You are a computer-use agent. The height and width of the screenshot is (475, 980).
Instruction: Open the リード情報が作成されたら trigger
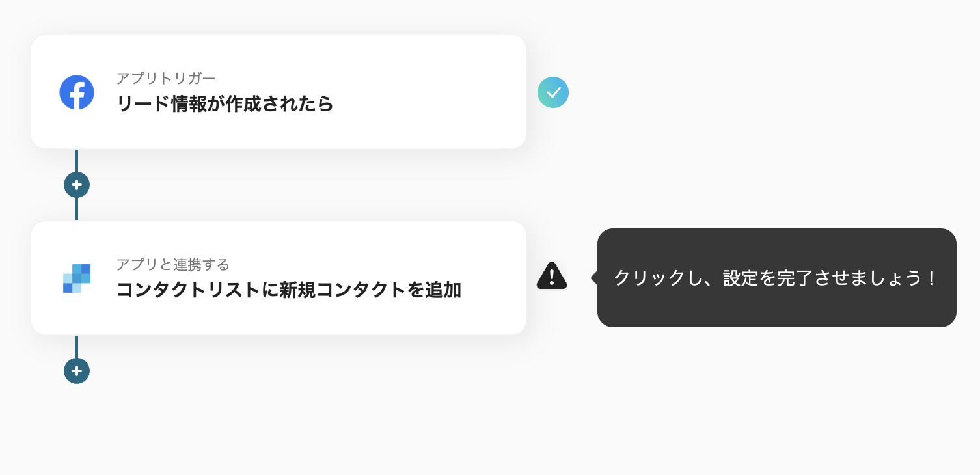point(225,104)
